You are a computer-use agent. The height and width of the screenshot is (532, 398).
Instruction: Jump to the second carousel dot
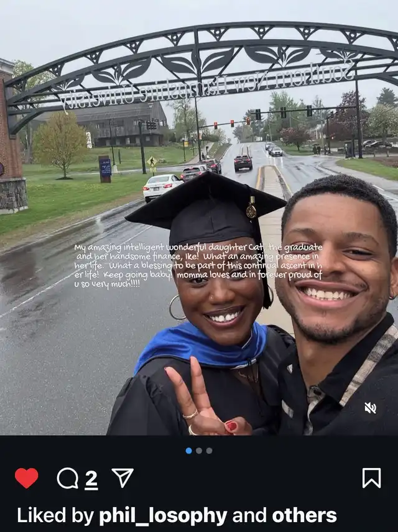pyautogui.click(x=199, y=451)
